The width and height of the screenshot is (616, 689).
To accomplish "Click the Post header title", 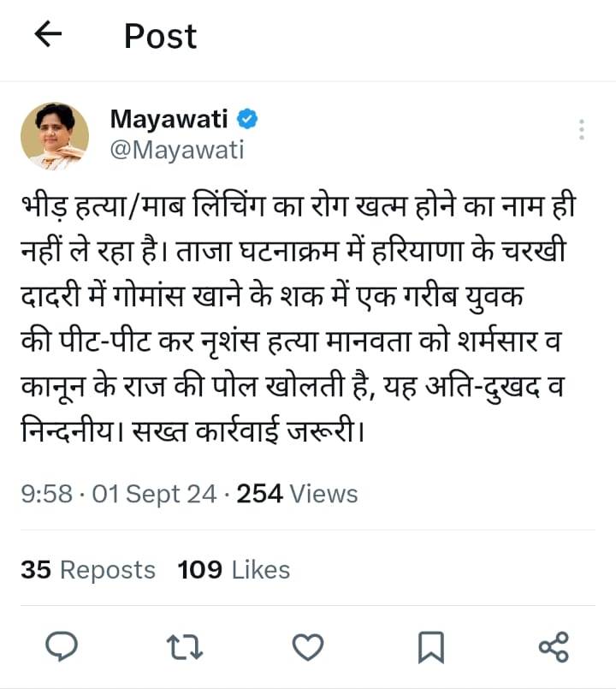I will point(160,36).
